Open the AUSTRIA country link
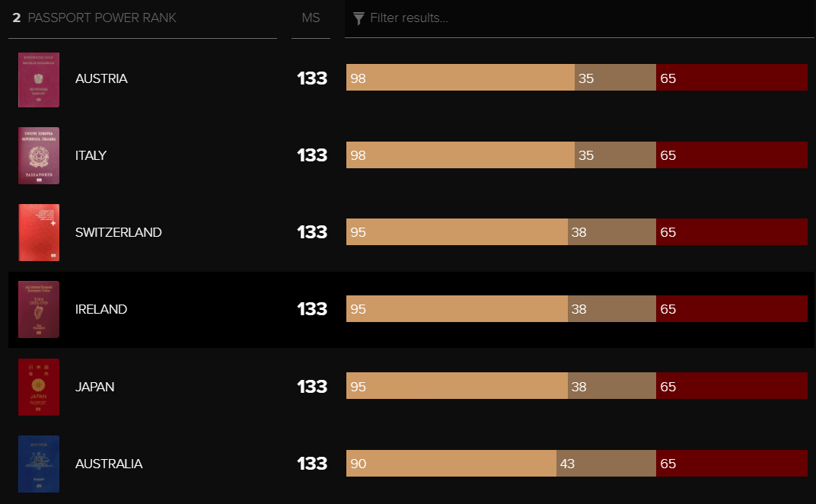This screenshot has height=504, width=816. coord(101,78)
